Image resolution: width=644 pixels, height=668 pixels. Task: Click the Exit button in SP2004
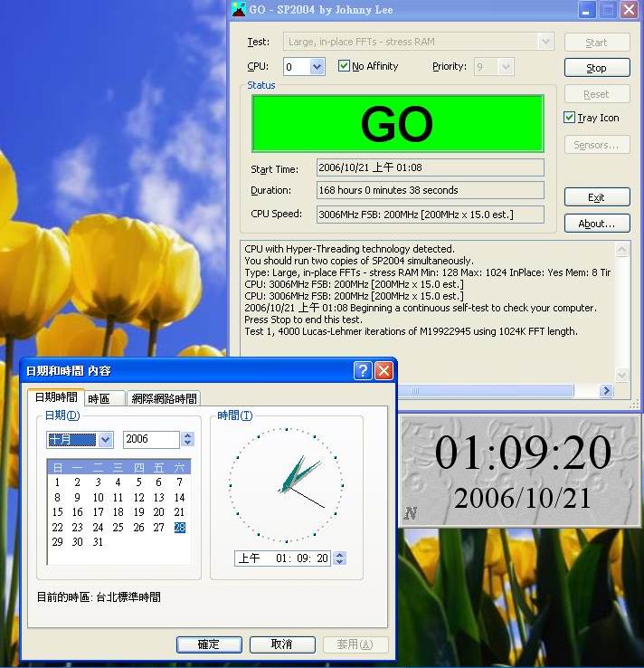(597, 197)
